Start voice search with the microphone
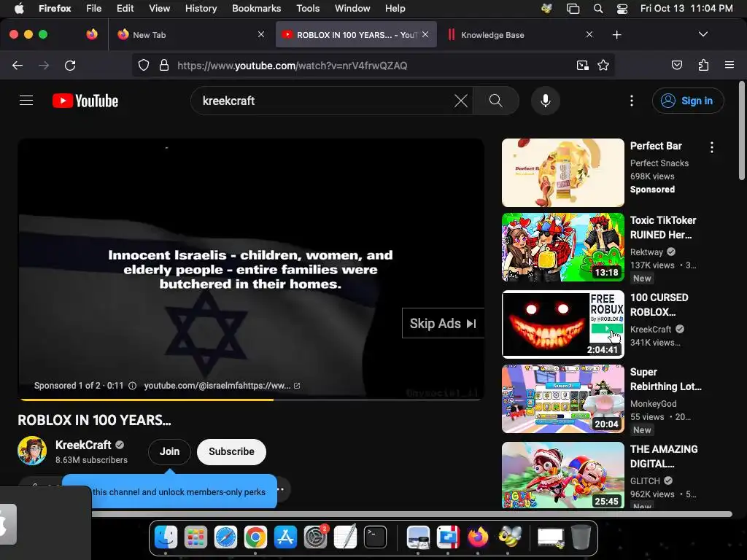 tap(546, 101)
